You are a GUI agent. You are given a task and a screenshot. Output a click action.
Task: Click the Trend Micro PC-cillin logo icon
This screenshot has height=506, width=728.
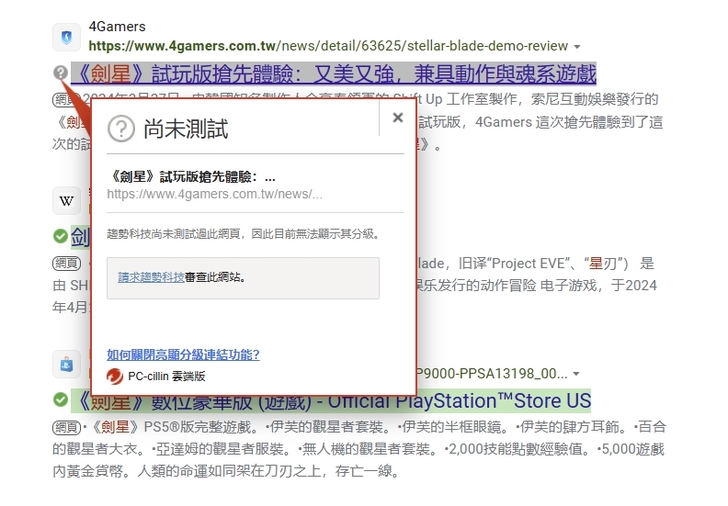(115, 376)
